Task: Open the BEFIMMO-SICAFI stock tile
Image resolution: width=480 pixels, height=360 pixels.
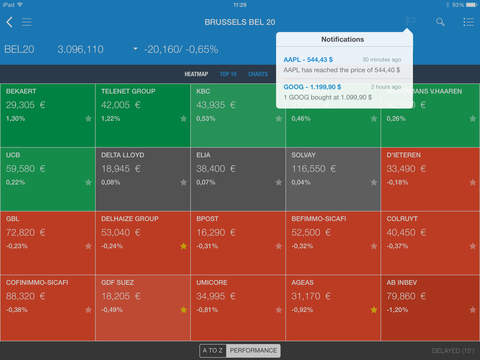Action: 333,243
